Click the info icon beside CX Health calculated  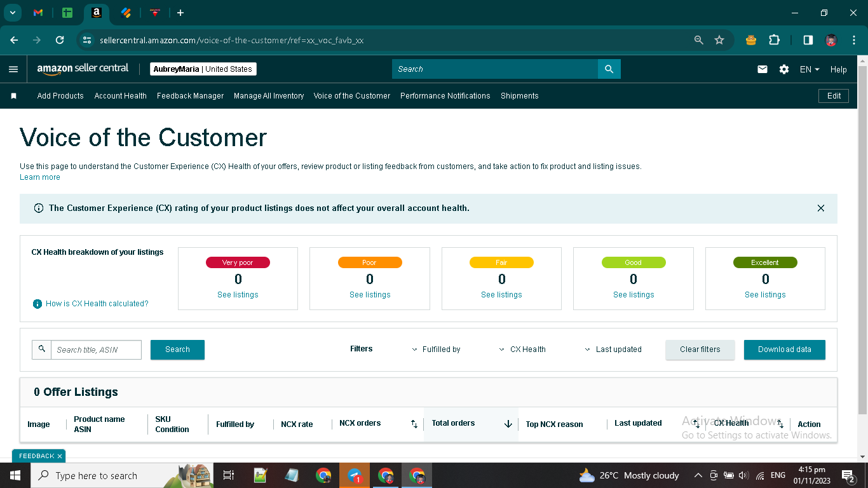[x=37, y=304]
